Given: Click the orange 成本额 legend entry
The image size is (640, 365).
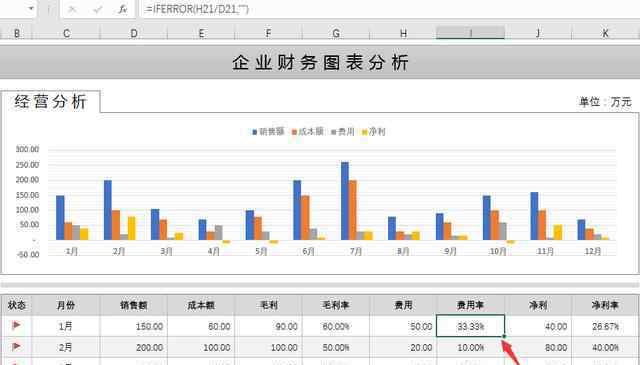Looking at the screenshot, I should [307, 131].
